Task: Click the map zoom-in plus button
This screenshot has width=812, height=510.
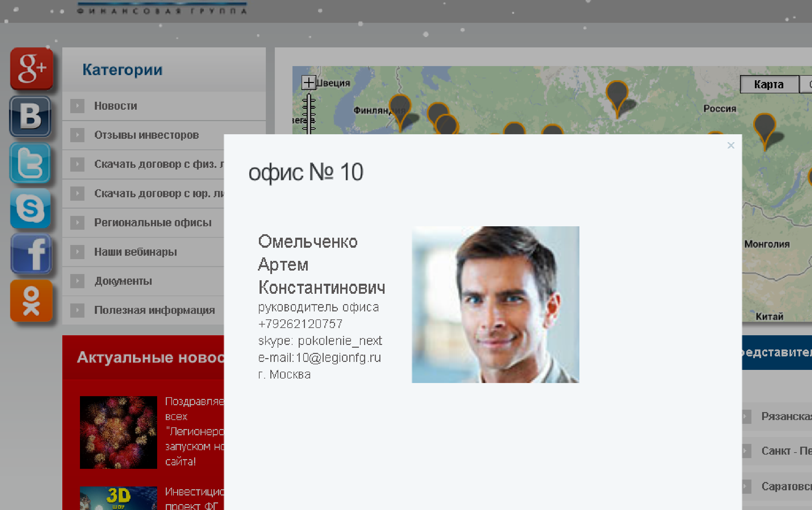Action: 308,83
